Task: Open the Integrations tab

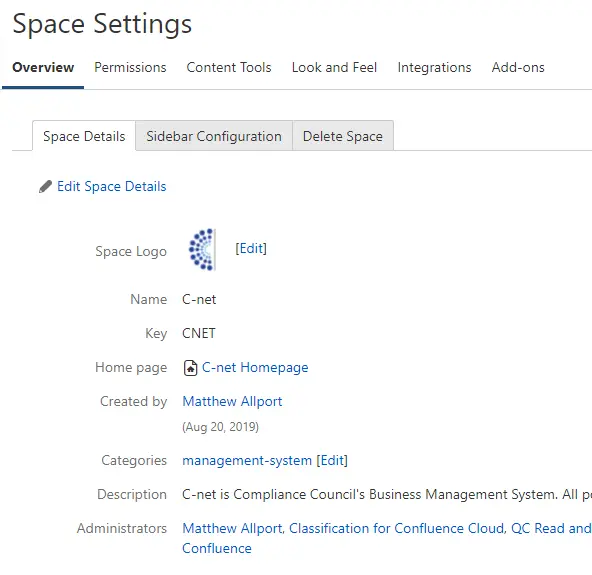Action: pyautogui.click(x=434, y=67)
